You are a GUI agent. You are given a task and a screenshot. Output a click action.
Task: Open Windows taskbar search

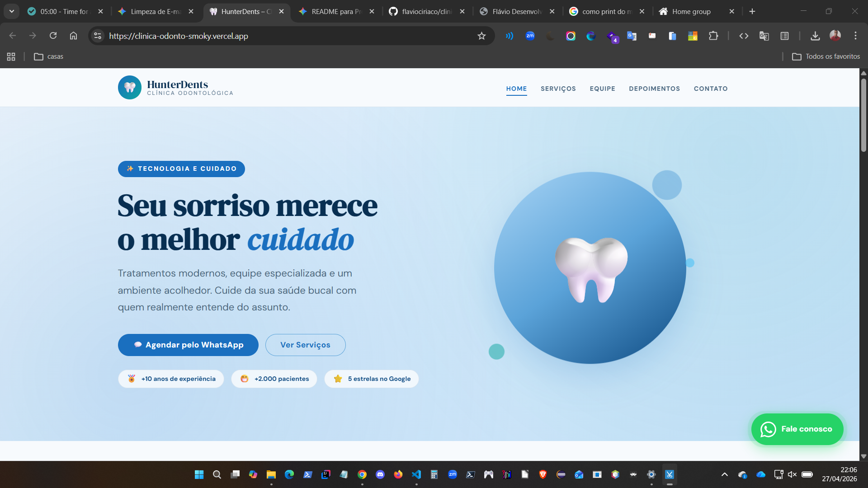[217, 474]
